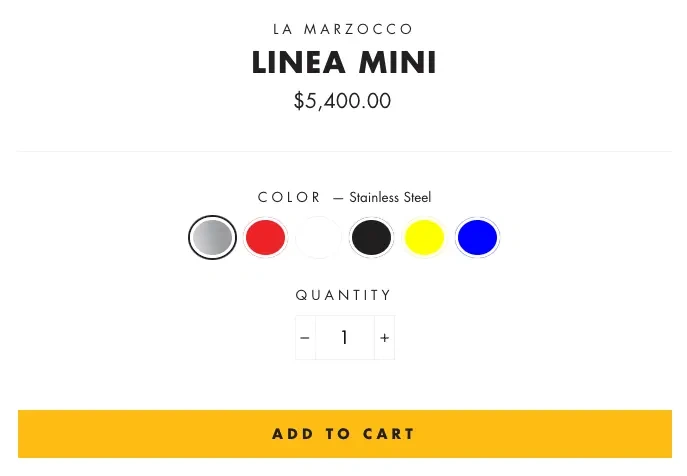687x476 pixels.
Task: Choose the yellow color swatch
Action: 424,238
